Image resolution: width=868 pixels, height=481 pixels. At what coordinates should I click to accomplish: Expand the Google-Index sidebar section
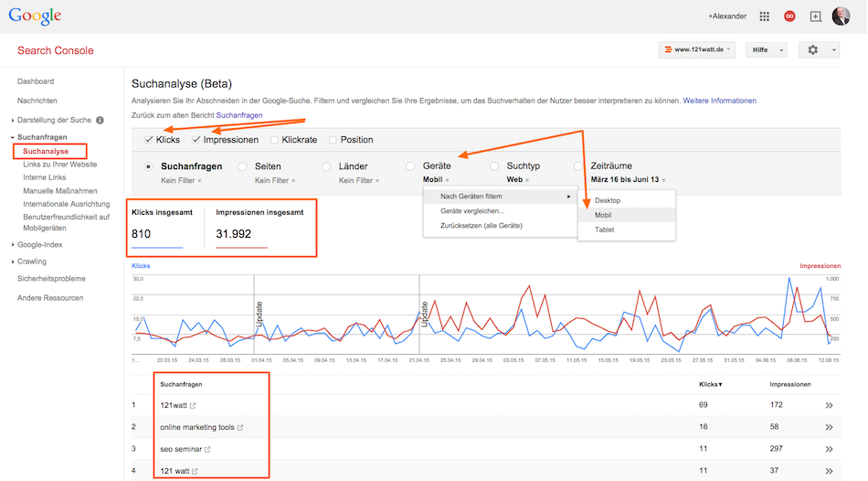(x=39, y=244)
